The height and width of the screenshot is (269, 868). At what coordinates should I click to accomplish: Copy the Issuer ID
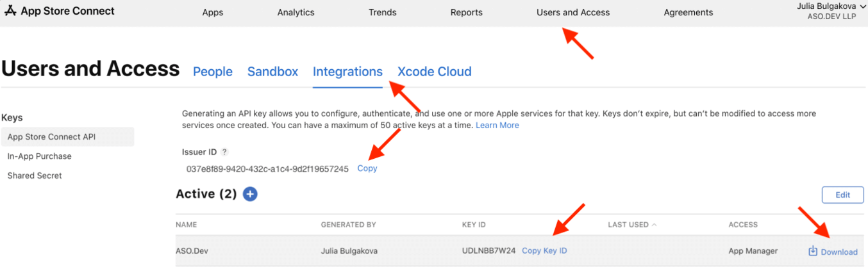click(367, 168)
